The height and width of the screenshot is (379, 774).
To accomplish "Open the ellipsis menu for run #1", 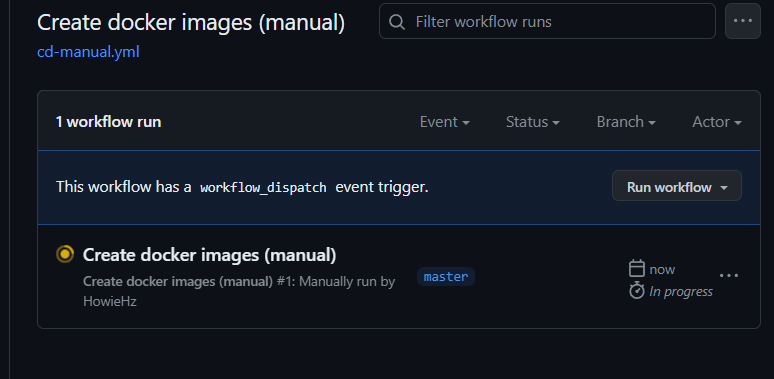I will coord(729,275).
